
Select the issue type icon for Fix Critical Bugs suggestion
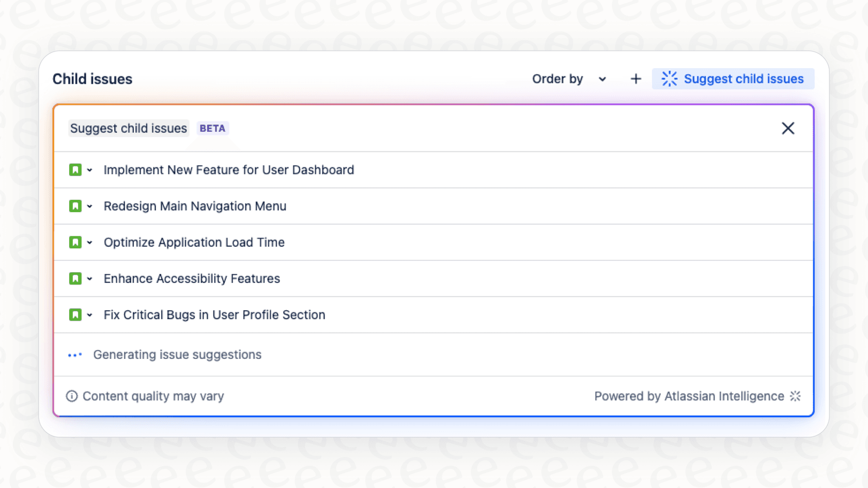click(x=75, y=314)
